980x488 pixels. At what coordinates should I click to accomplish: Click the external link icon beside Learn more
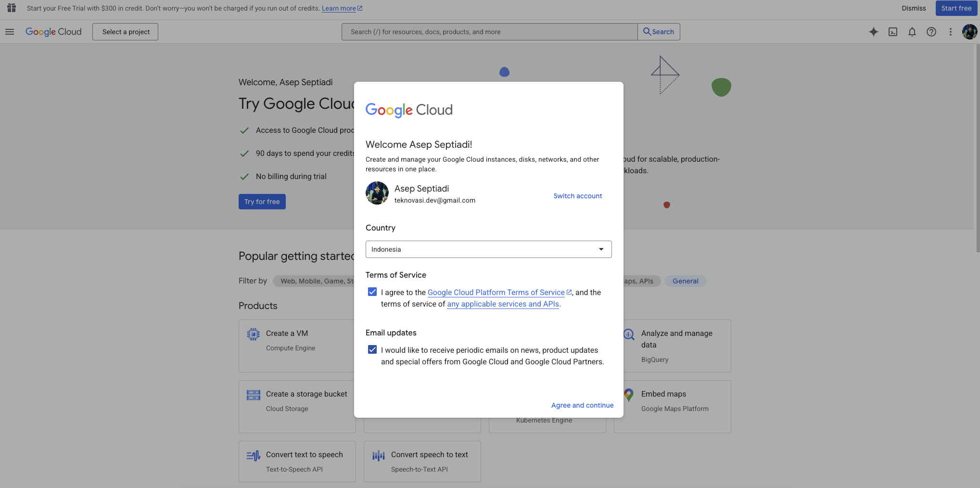point(360,8)
